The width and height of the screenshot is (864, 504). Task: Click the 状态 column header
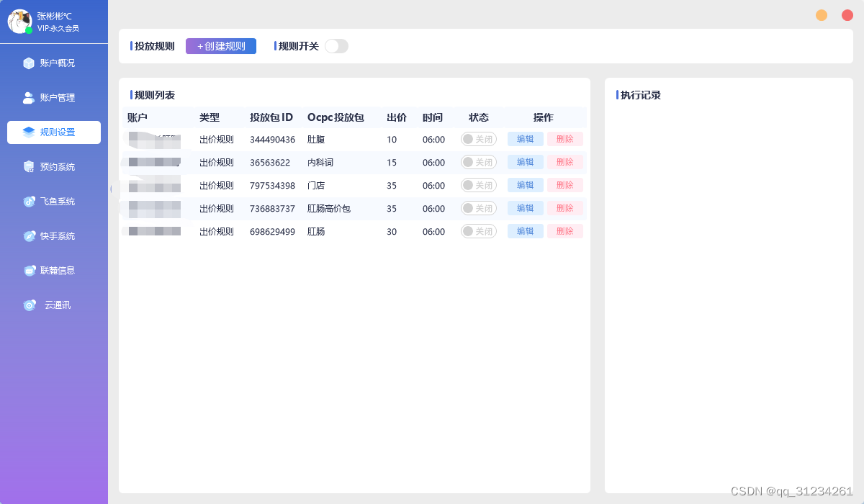pyautogui.click(x=479, y=117)
